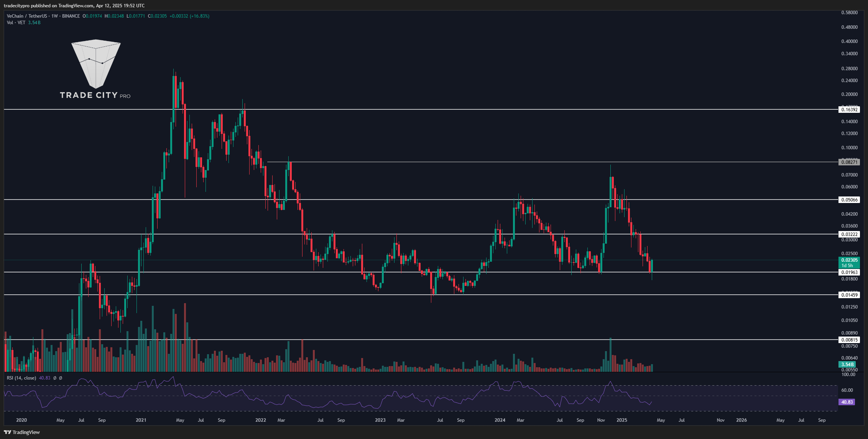This screenshot has height=439, width=868.
Task: Click the 2023 label on time axis
Action: 380,420
